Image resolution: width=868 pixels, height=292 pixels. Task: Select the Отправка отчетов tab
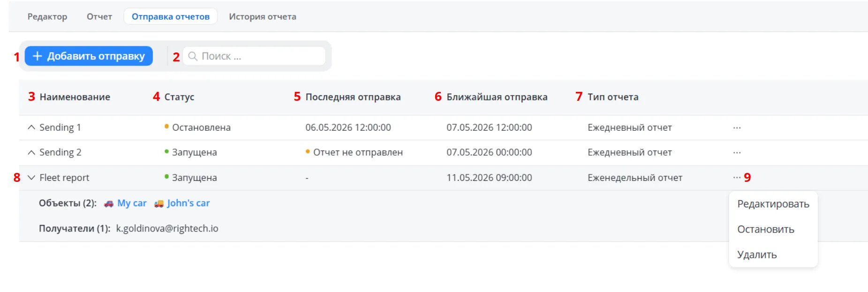point(171,16)
